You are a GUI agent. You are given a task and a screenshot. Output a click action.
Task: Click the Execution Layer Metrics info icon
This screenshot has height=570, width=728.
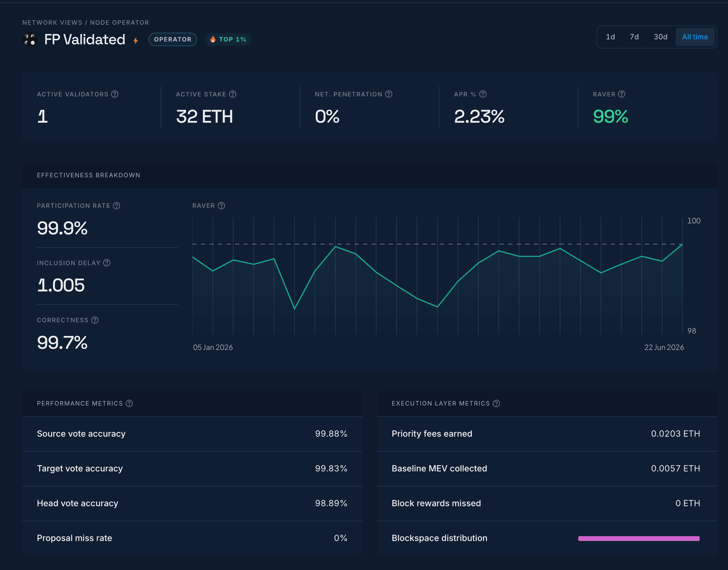(496, 403)
